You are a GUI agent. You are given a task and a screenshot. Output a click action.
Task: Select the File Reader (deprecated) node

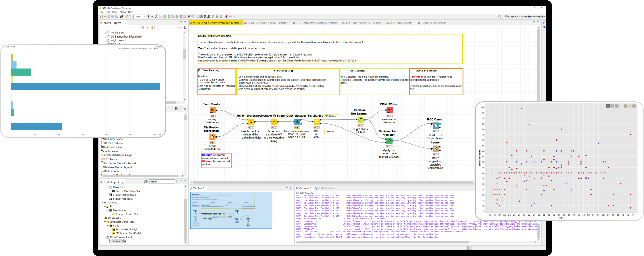click(x=212, y=136)
